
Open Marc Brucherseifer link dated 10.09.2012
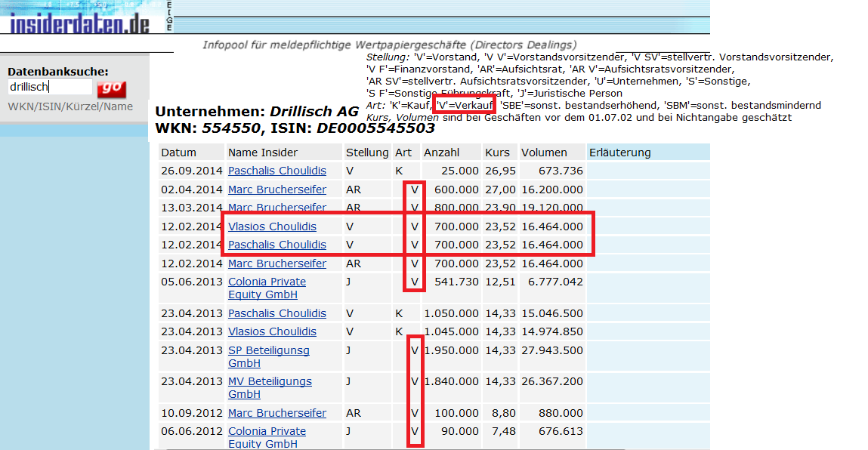click(x=276, y=414)
